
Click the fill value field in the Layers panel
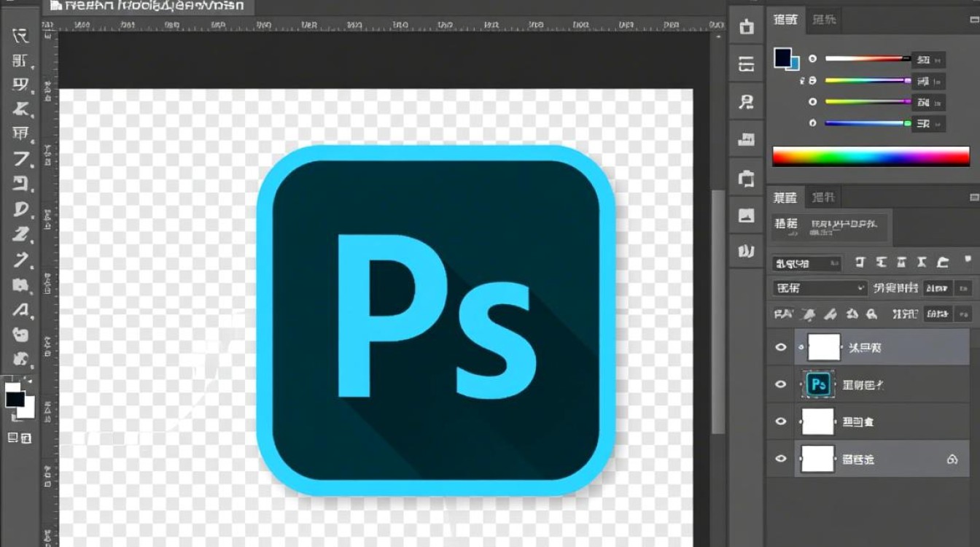tap(937, 314)
